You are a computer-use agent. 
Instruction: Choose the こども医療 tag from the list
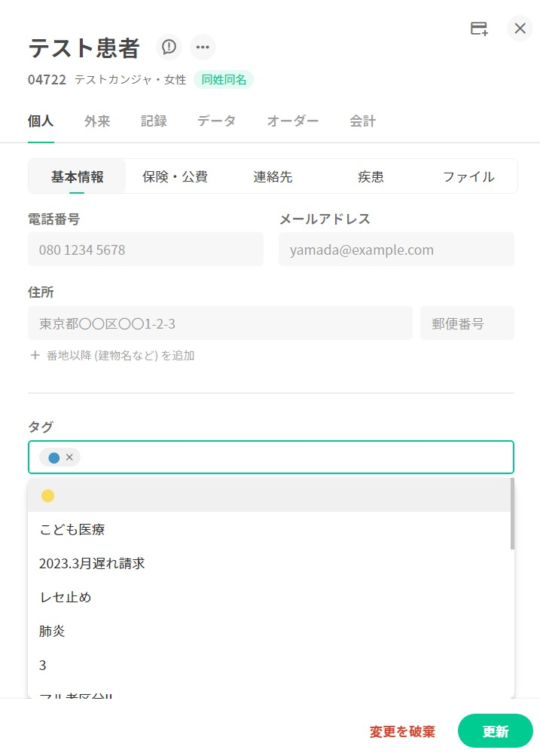pyautogui.click(x=72, y=529)
